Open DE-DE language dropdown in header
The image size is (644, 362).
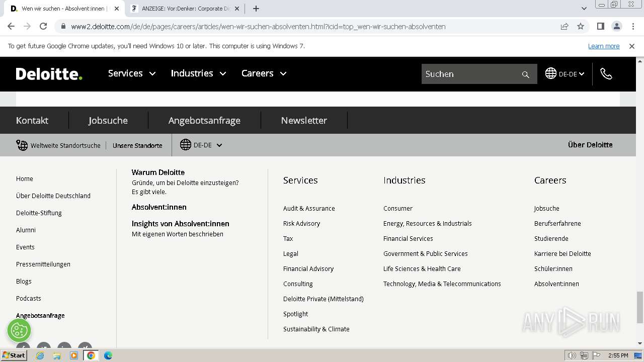(x=565, y=74)
